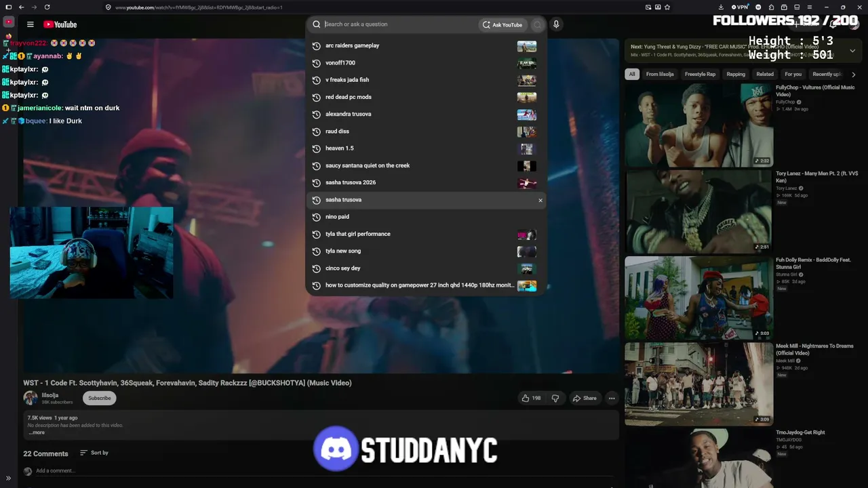Open the lilsolja channel name link
The width and height of the screenshot is (868, 488).
click(50, 395)
